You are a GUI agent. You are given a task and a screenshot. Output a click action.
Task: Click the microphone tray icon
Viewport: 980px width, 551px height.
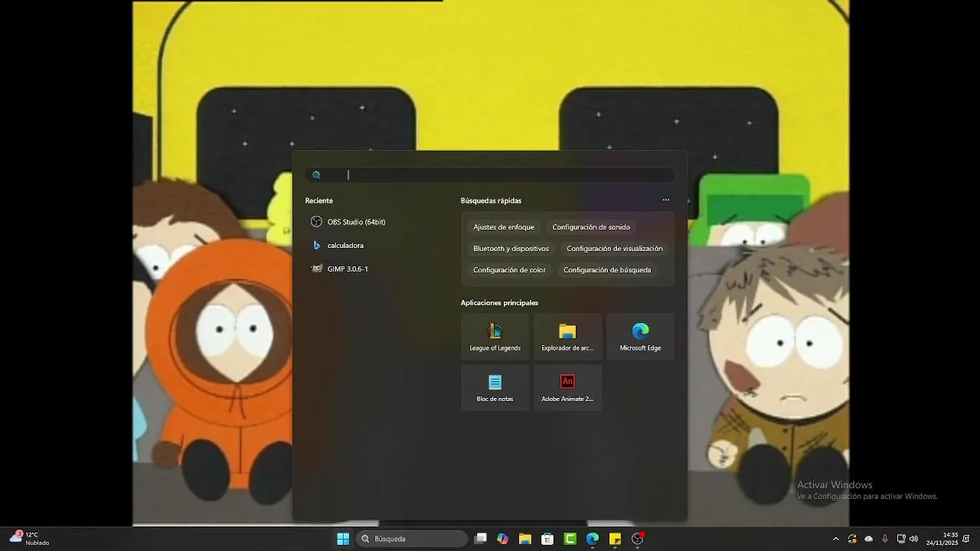point(885,539)
